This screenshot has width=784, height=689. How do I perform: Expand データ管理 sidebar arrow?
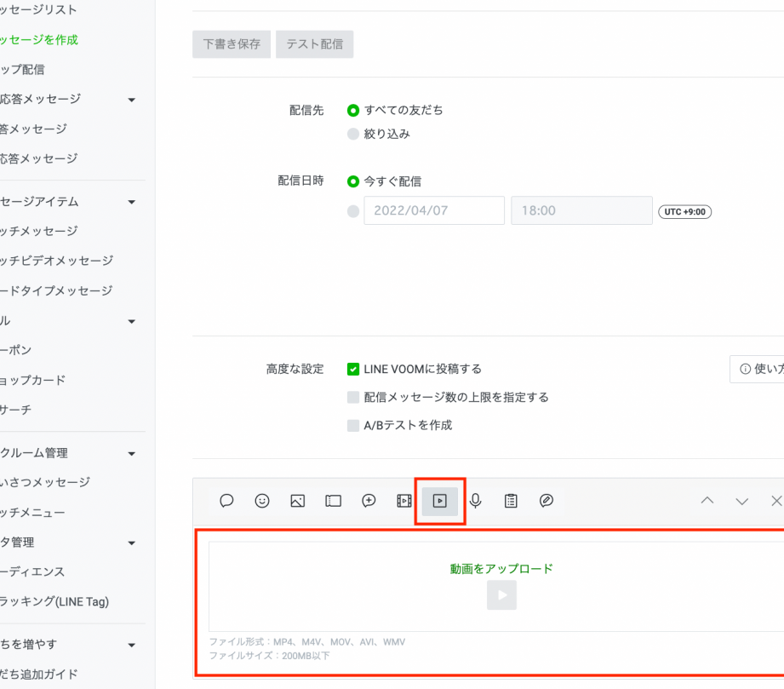coord(131,543)
